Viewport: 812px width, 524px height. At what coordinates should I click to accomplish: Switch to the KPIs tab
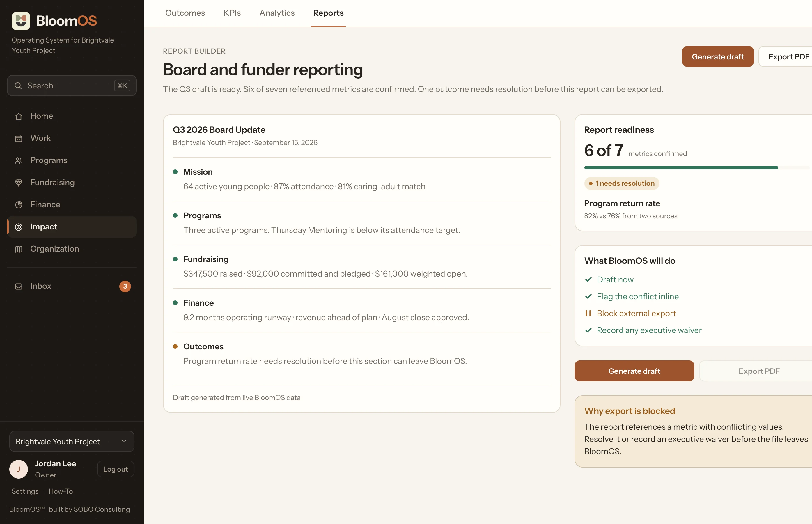pyautogui.click(x=232, y=13)
